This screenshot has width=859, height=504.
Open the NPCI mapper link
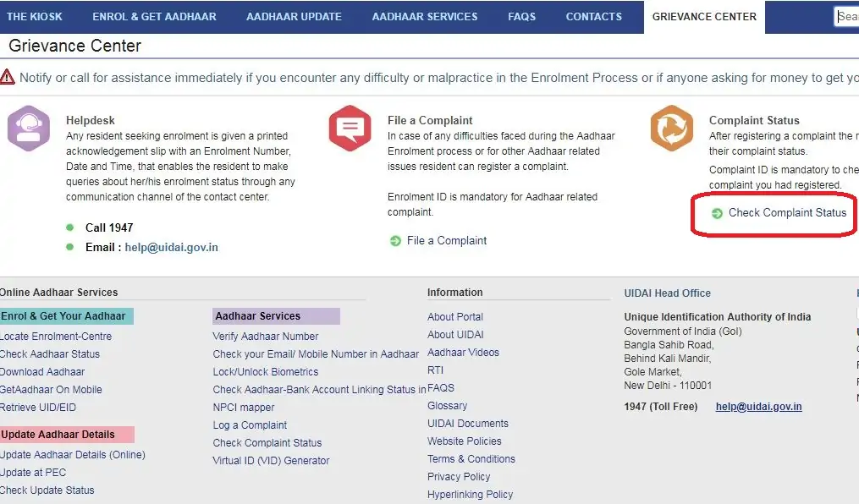[x=243, y=408]
